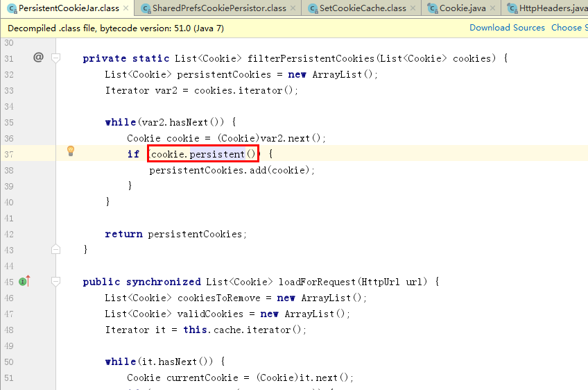This screenshot has width=588, height=390.
Task: Collapse filterPersistentCookies method fold on line 31
Action: tap(55, 58)
